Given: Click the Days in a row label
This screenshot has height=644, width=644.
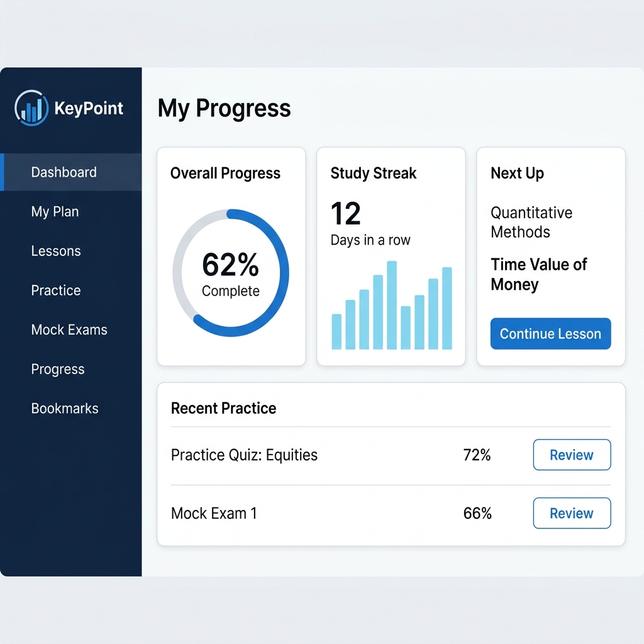Looking at the screenshot, I should (370, 240).
